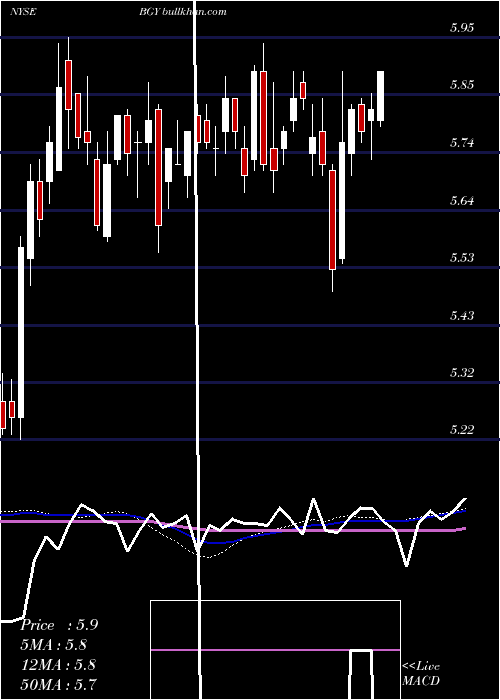Screen dimensions: 500x700
Task: Select the 5.74 price axis label
Action: pyautogui.click(x=462, y=143)
